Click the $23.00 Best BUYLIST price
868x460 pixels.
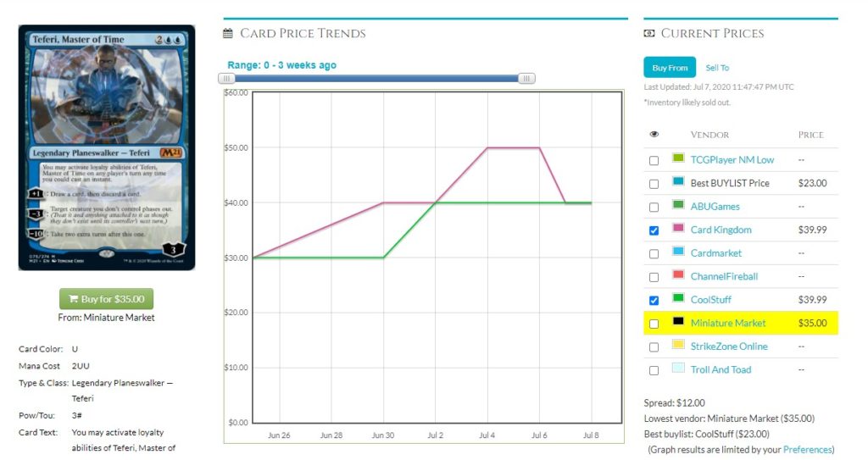coord(812,183)
